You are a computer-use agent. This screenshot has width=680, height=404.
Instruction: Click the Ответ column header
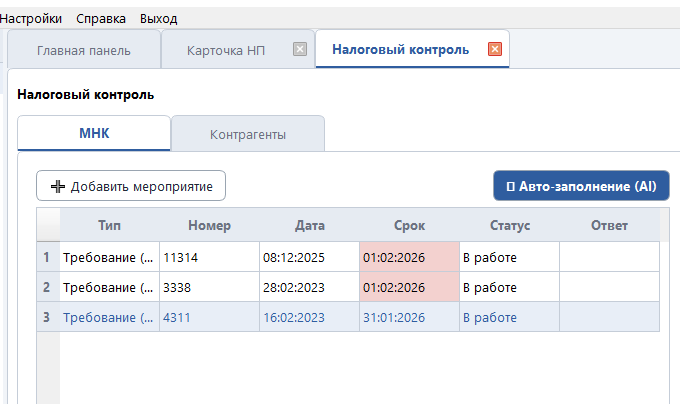coord(609,225)
